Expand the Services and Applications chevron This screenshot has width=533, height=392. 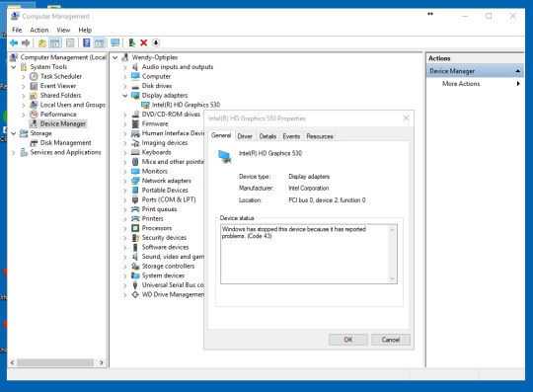14,153
